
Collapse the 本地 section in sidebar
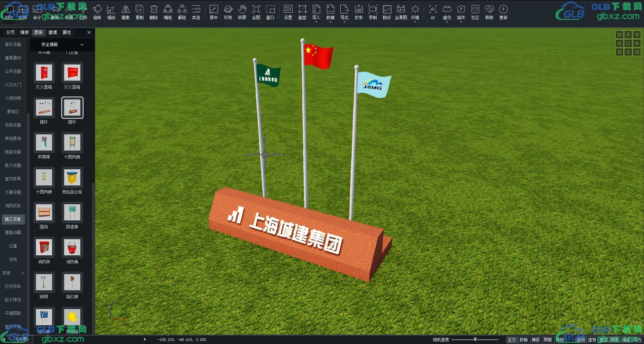tap(23, 273)
